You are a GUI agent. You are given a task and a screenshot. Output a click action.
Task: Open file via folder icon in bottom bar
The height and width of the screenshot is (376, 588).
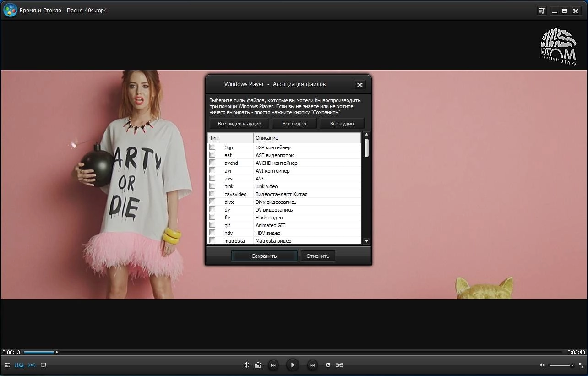coord(7,365)
